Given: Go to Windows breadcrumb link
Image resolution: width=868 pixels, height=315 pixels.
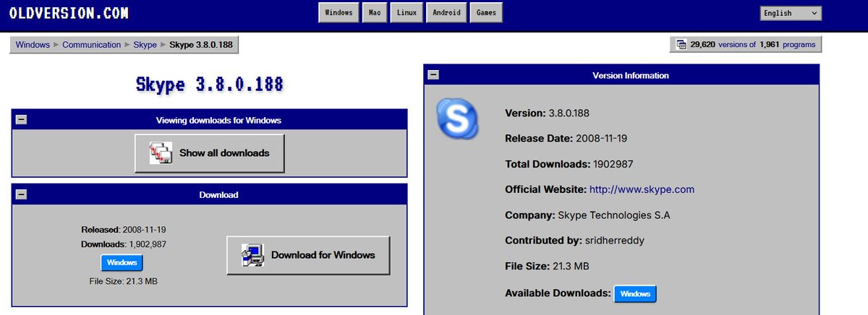Looking at the screenshot, I should [33, 45].
